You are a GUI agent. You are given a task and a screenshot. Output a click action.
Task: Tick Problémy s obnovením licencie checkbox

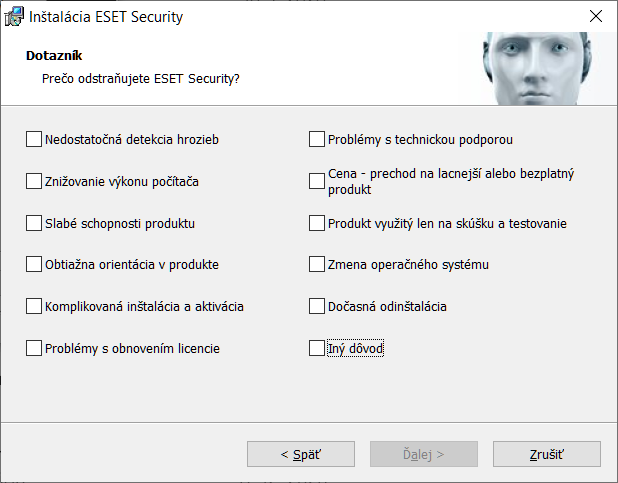34,348
